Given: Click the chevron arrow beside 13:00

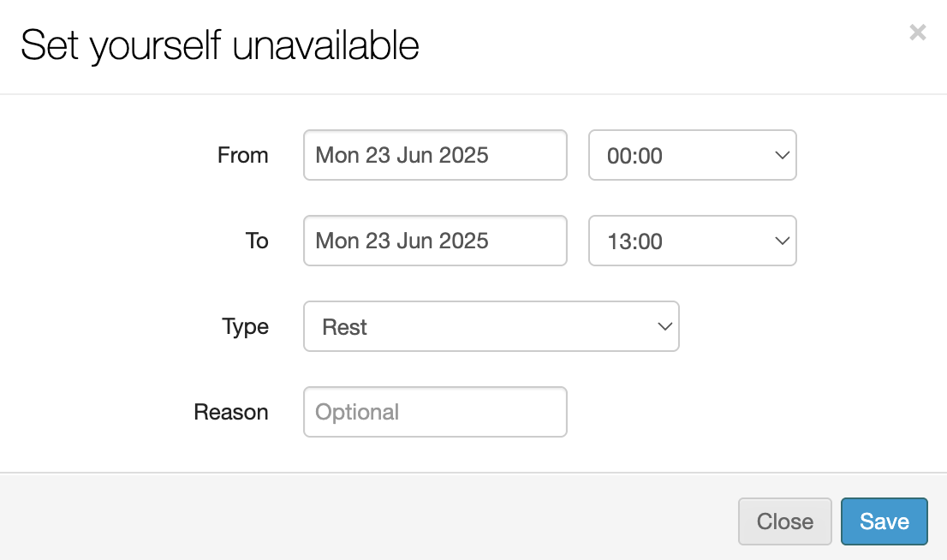Looking at the screenshot, I should pyautogui.click(x=781, y=241).
